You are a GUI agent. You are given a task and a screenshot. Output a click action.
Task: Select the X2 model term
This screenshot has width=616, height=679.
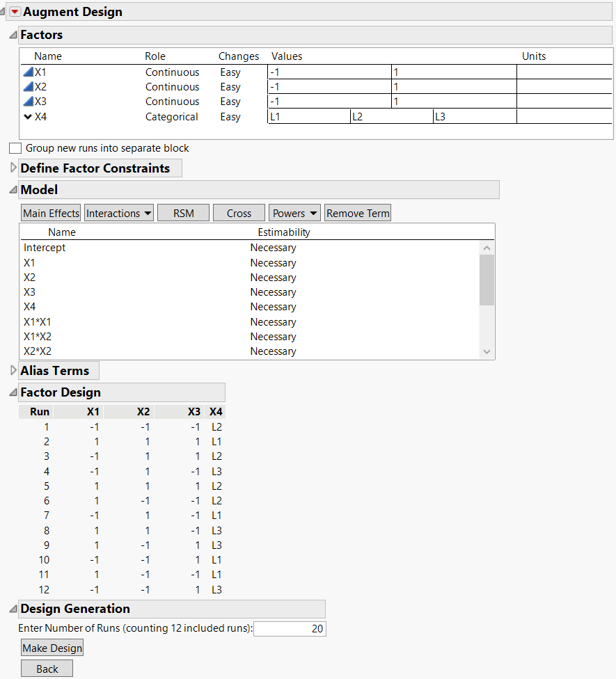pos(29,278)
